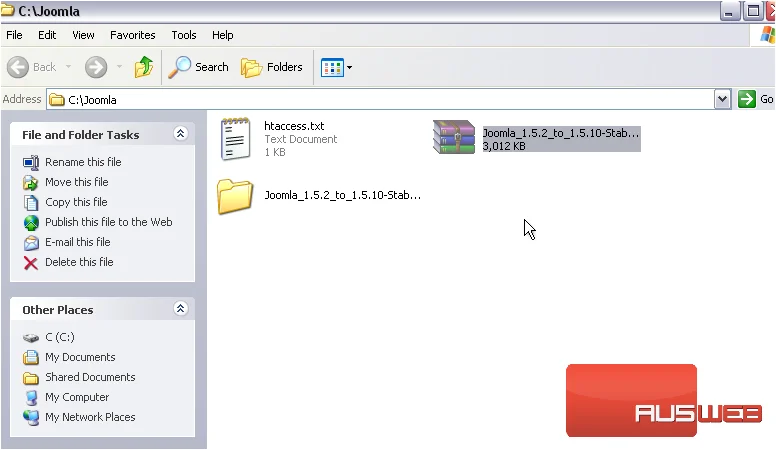Click Rename this file link
Viewport: 776px width, 450px height.
(x=83, y=162)
